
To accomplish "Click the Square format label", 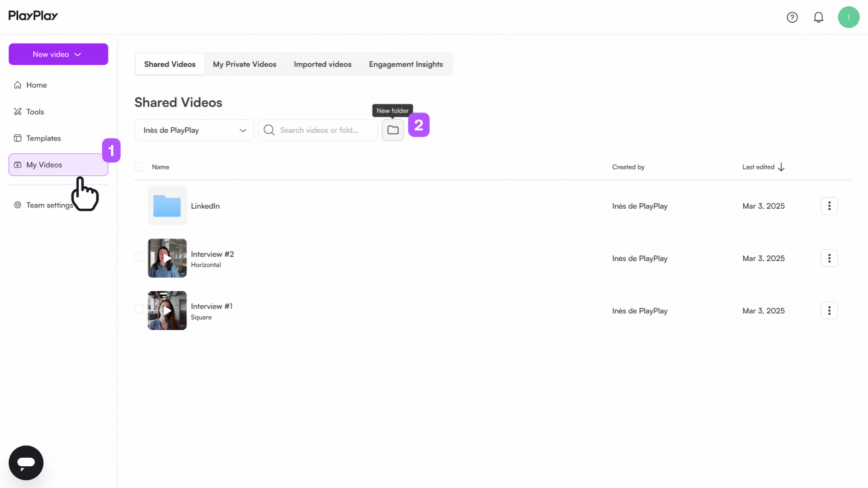I will pyautogui.click(x=201, y=317).
